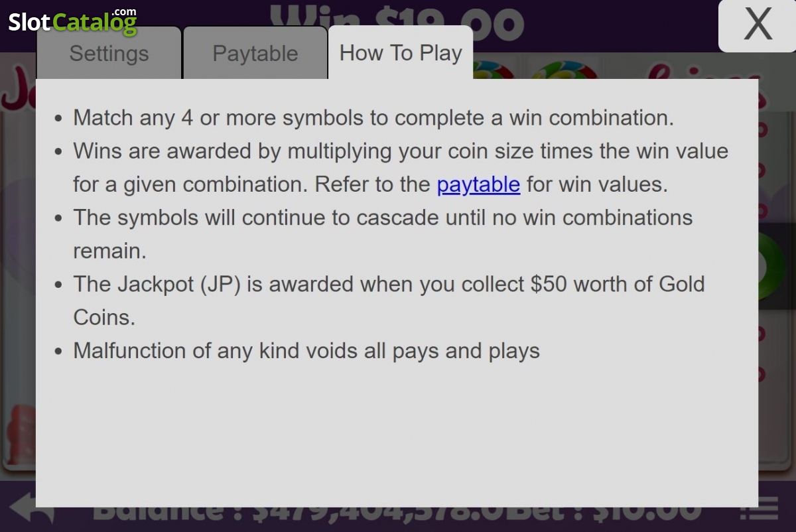The width and height of the screenshot is (796, 532).
Task: Close the help dialog with X
Action: pos(757,25)
